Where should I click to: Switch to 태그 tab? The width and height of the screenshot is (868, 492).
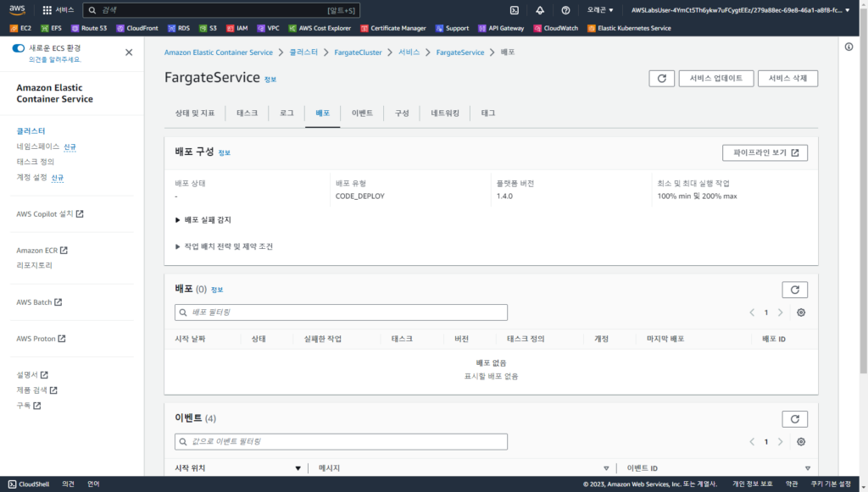coord(488,113)
